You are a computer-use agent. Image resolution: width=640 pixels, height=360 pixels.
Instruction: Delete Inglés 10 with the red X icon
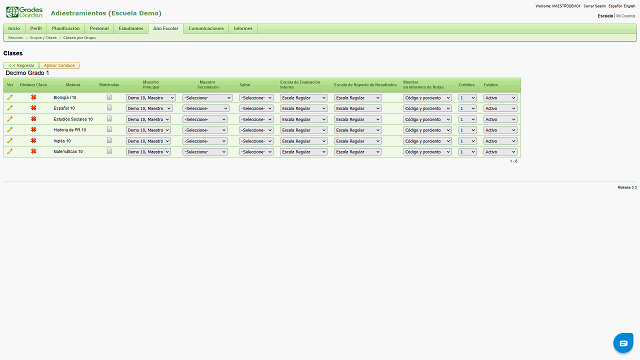[x=33, y=140]
